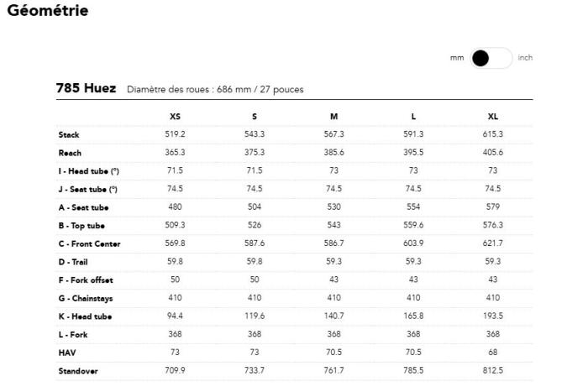The image size is (588, 387).
Task: Select the K - Head tube row label
Action: (x=85, y=316)
